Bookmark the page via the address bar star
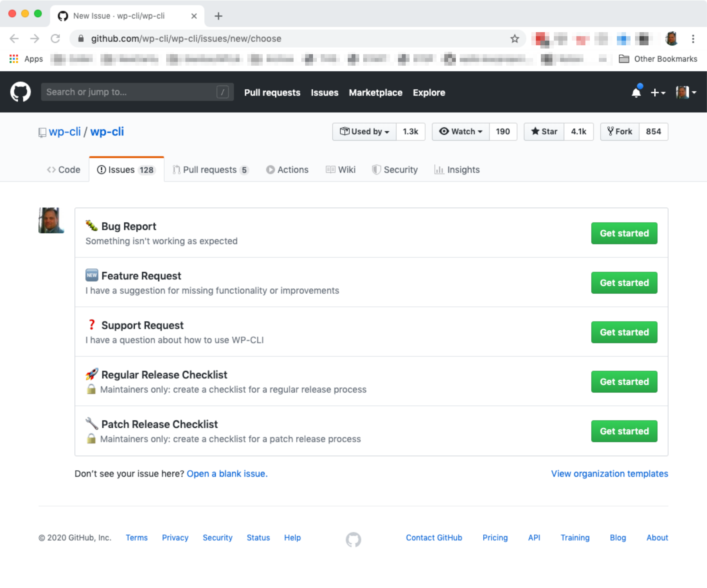The image size is (707, 588). click(515, 38)
